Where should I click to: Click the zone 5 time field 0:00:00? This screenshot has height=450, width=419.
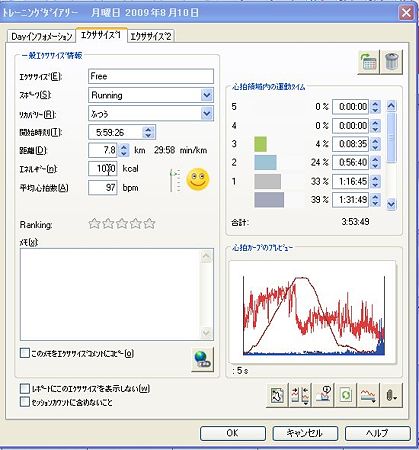click(350, 107)
